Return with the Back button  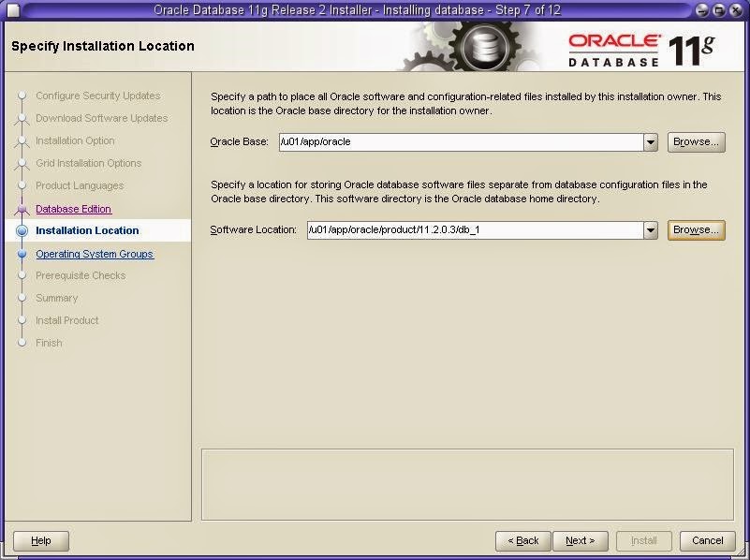click(x=522, y=541)
